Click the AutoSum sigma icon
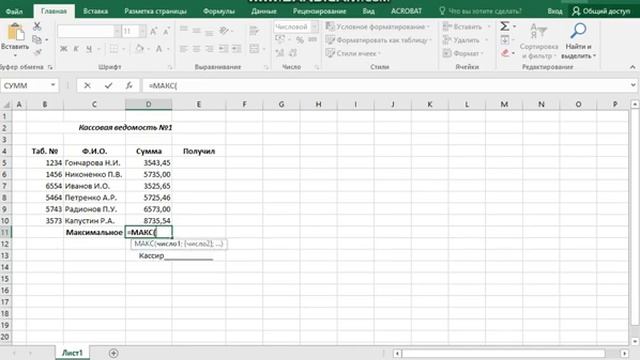The height and width of the screenshot is (360, 640). coord(504,27)
